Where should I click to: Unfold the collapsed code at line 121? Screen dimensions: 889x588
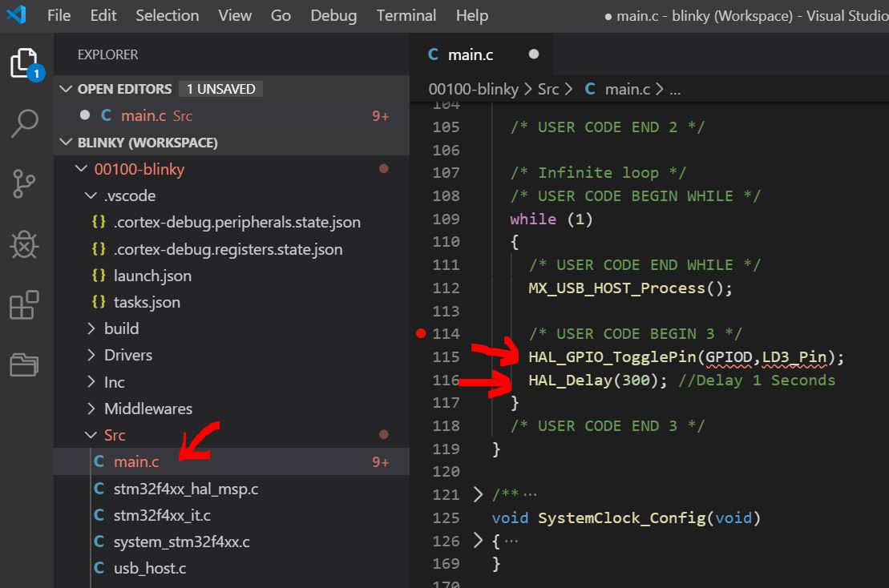point(478,494)
